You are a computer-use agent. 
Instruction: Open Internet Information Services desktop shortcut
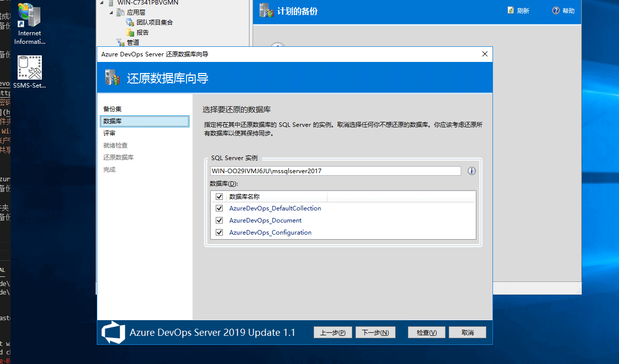pos(29,17)
